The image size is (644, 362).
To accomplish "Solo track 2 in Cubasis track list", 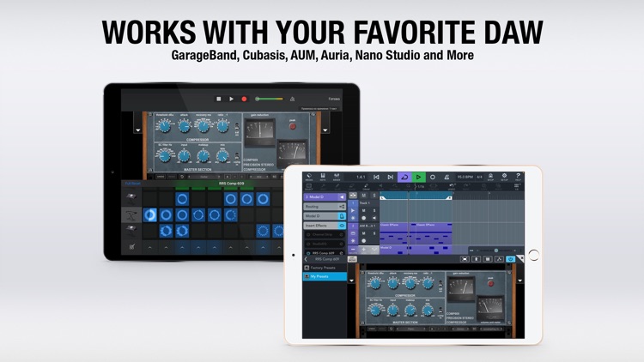I will [x=374, y=233].
